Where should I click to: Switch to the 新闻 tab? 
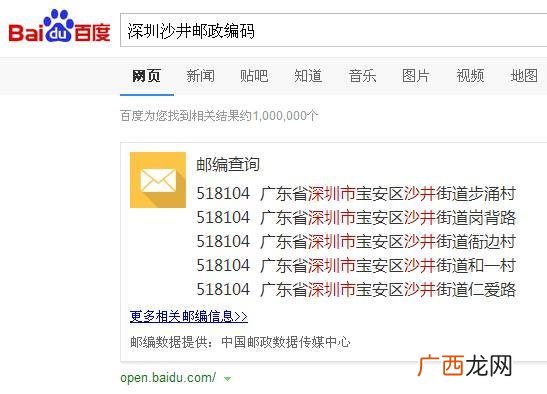200,76
